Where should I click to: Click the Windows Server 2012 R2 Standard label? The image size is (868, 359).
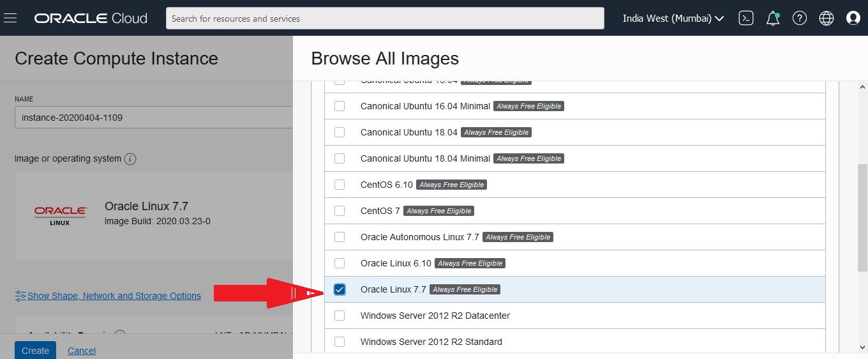coord(431,342)
